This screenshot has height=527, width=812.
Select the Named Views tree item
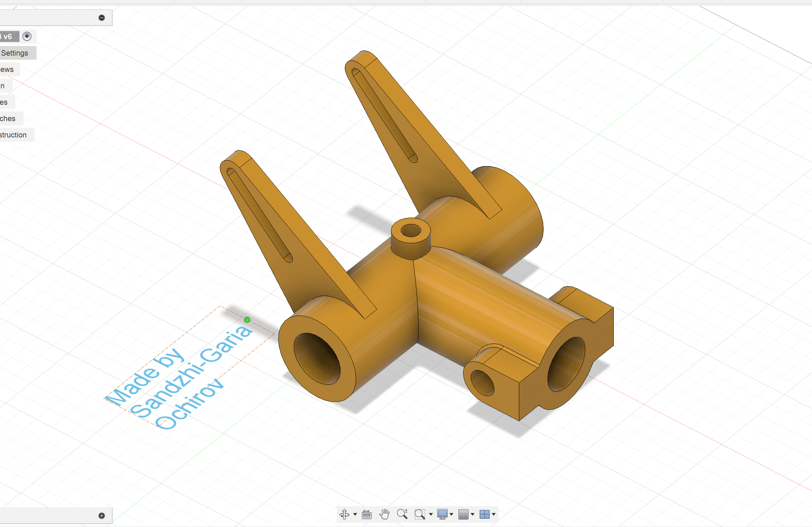(10, 69)
